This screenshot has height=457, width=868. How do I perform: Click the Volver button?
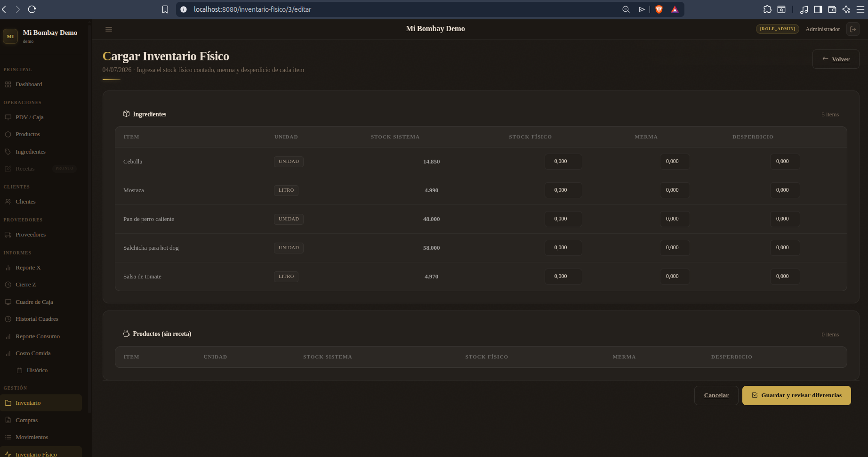[x=836, y=59]
